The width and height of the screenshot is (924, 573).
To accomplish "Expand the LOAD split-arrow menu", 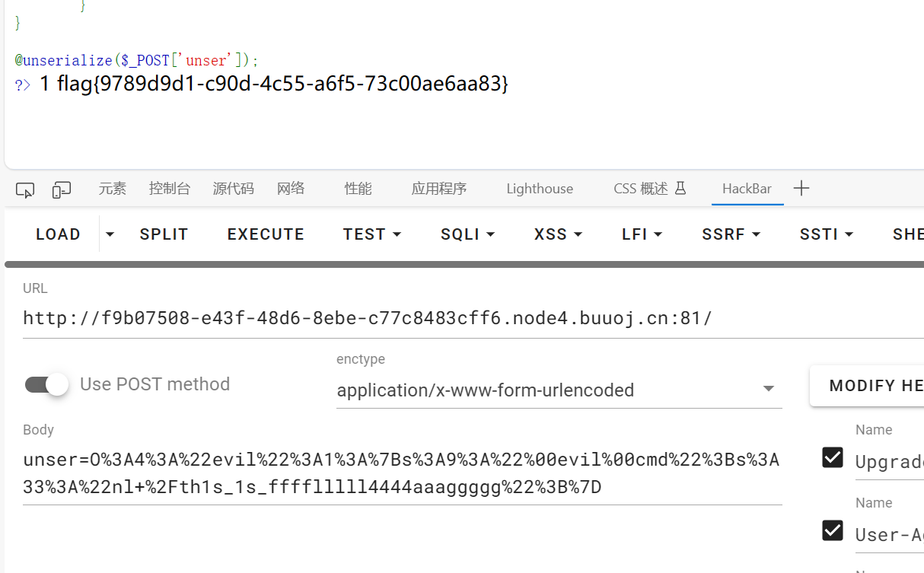I will 110,234.
